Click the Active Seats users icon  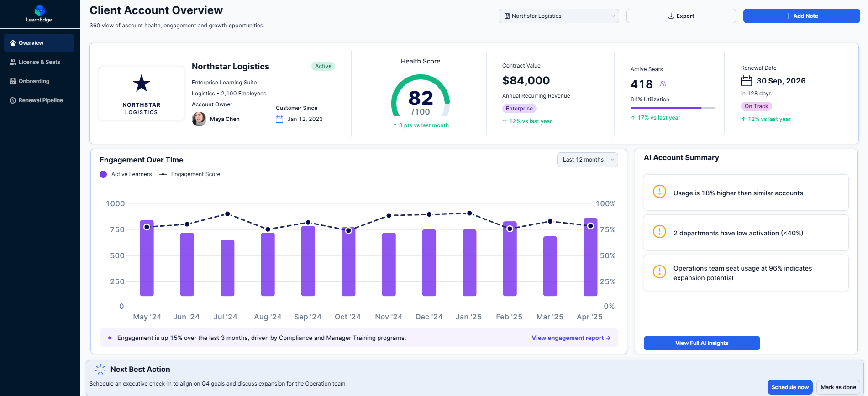(663, 84)
